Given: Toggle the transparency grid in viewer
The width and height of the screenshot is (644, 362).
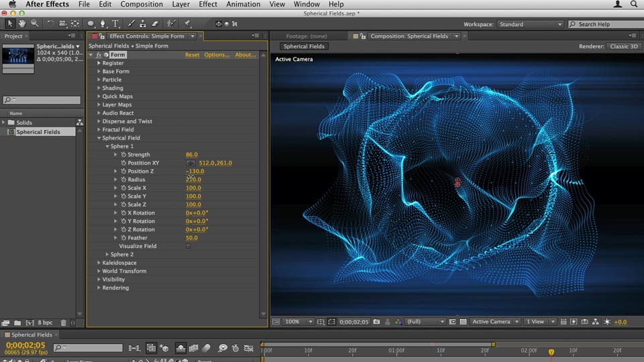Looking at the screenshot, I should tap(463, 322).
